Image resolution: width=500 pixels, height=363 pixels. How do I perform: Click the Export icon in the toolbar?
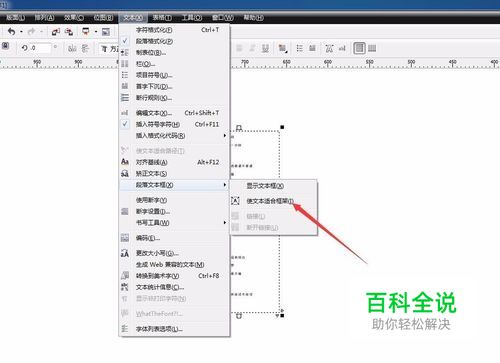[x=69, y=32]
